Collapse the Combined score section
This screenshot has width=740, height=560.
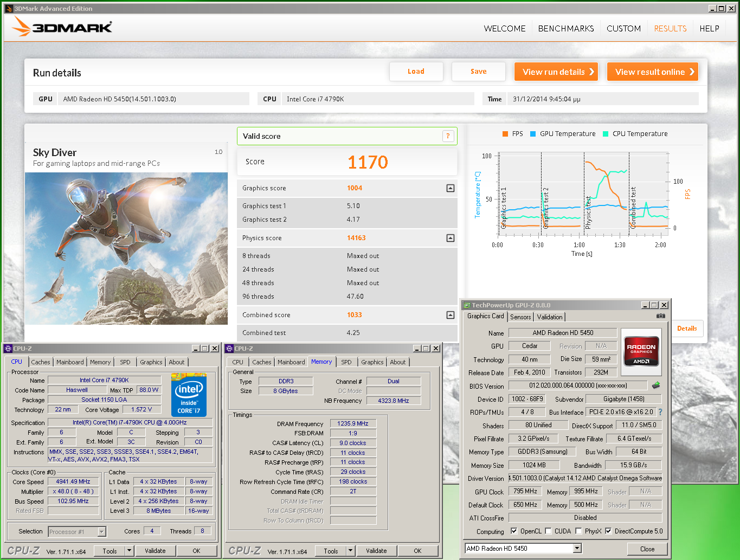click(x=450, y=315)
